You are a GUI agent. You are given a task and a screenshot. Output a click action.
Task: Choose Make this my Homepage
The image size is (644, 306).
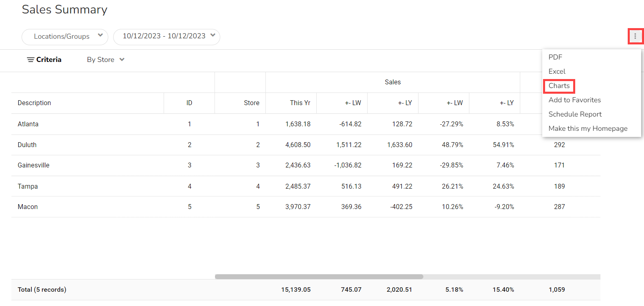pos(588,128)
